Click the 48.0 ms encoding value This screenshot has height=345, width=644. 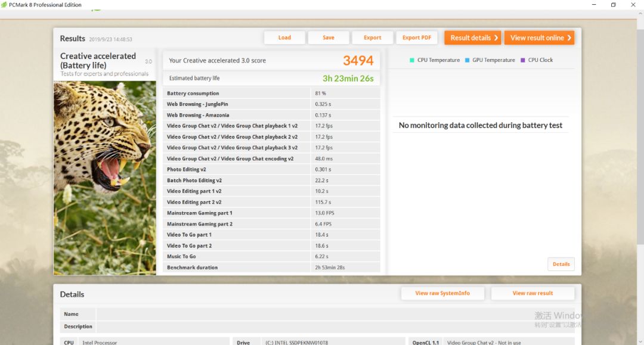pos(324,158)
